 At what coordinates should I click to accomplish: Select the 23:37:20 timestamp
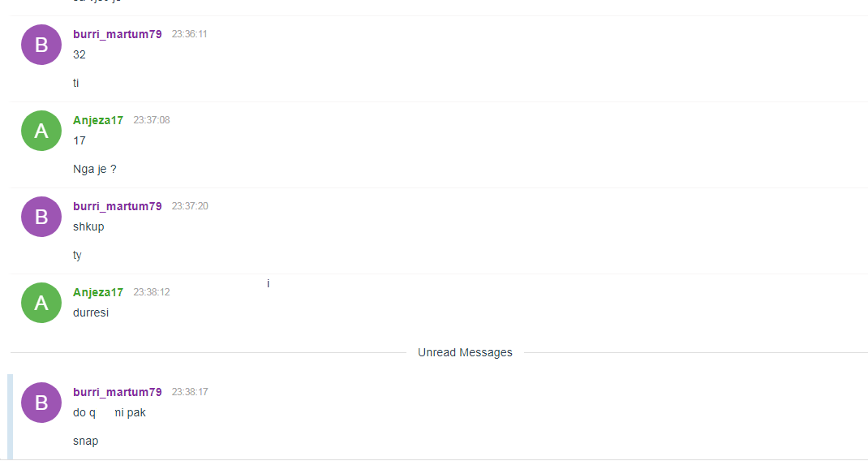click(x=190, y=206)
